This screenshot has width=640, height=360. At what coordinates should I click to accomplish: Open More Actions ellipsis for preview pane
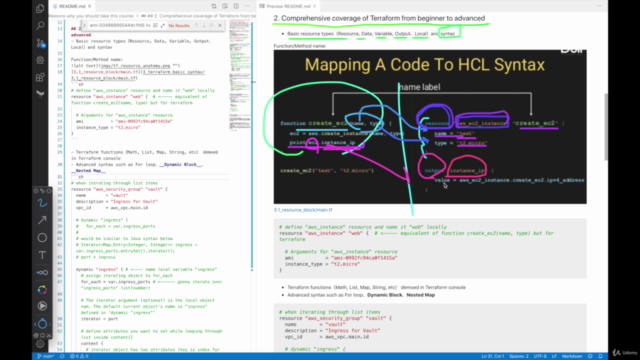tap(599, 6)
